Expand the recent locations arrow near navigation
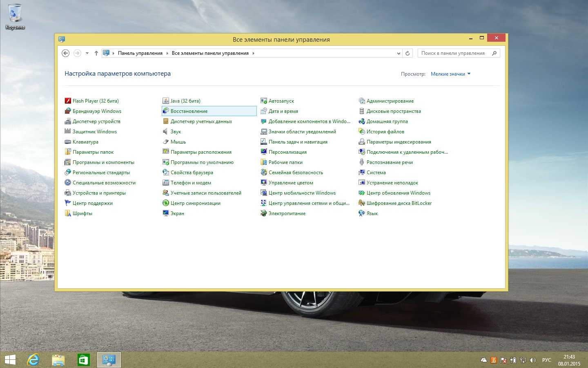Screen dimensions: 588x368 point(87,53)
